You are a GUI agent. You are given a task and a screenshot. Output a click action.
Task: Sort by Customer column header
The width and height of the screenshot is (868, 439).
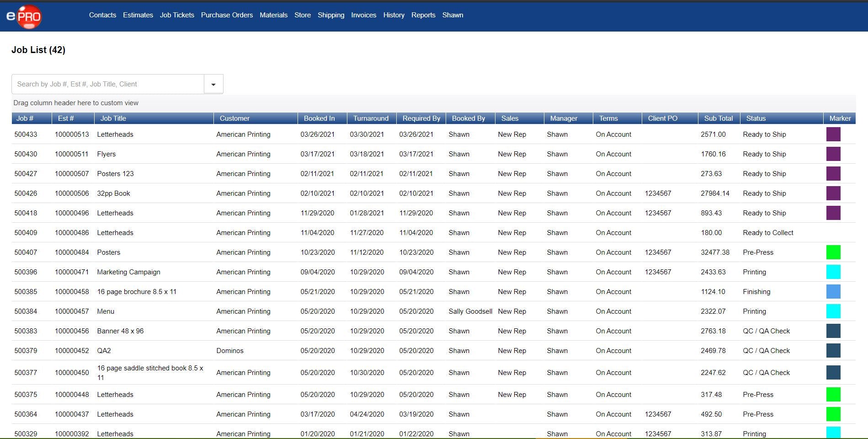pos(256,118)
